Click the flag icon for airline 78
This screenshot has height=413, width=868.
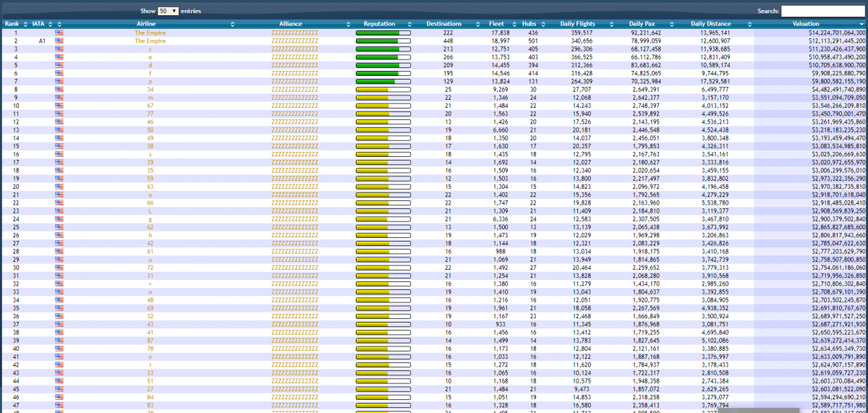tap(59, 348)
